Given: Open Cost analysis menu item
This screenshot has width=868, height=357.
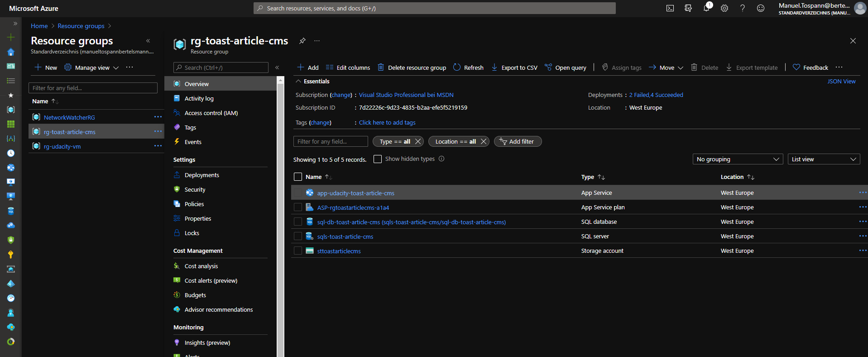Looking at the screenshot, I should pyautogui.click(x=221, y=266).
